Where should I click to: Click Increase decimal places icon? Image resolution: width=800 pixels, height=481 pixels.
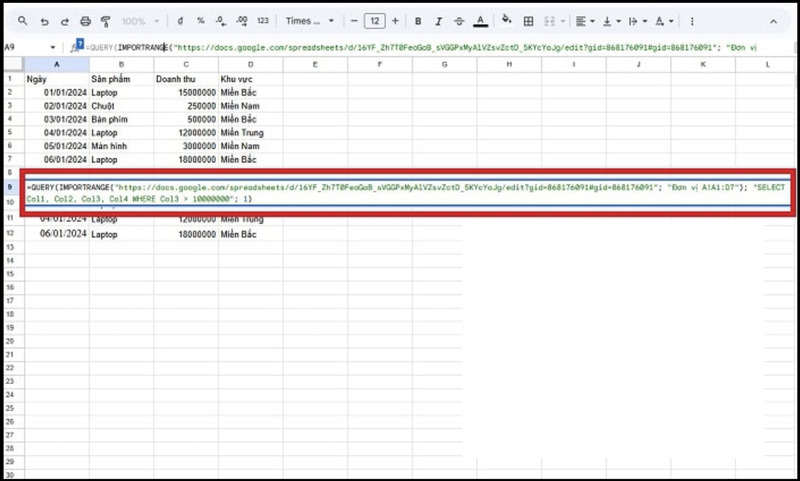click(242, 21)
